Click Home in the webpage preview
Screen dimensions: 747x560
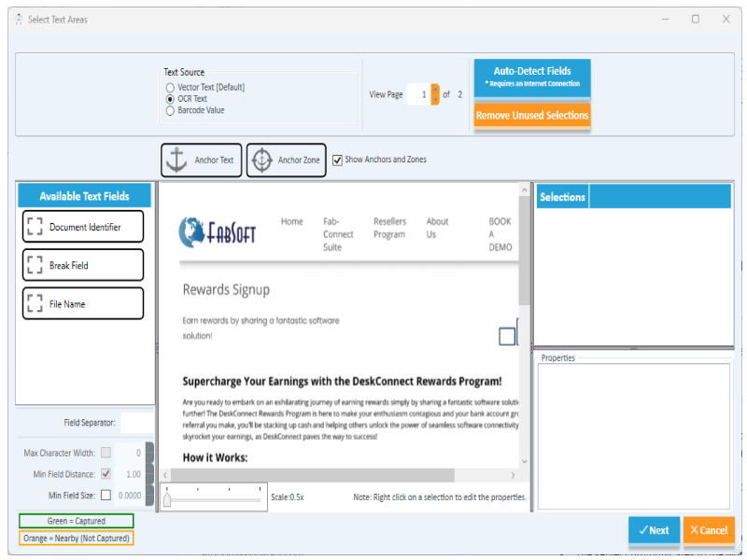[x=291, y=221]
